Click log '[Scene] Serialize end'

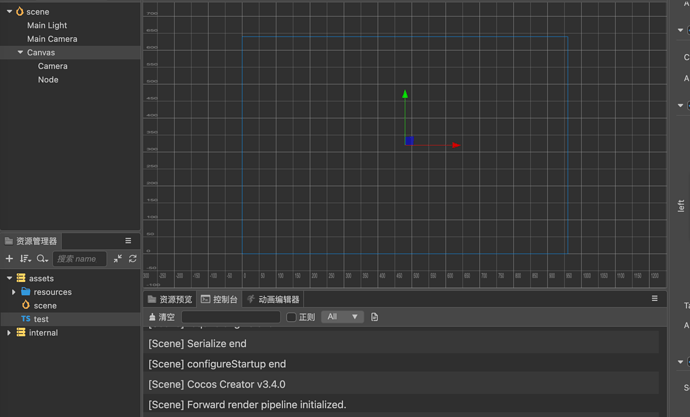[x=401, y=344]
